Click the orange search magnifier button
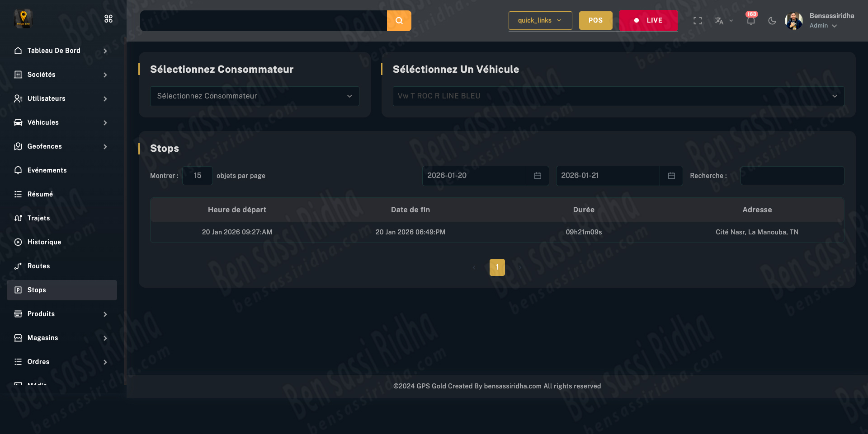 coord(399,21)
